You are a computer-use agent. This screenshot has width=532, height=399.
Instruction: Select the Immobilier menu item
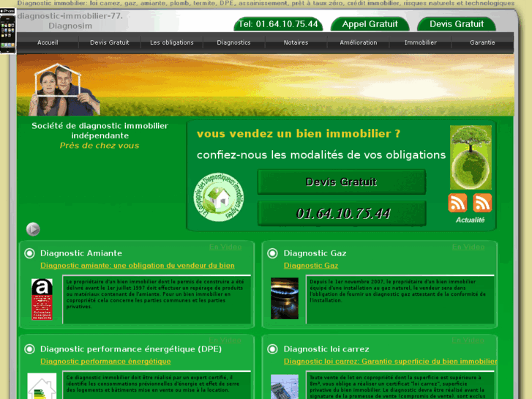(420, 42)
